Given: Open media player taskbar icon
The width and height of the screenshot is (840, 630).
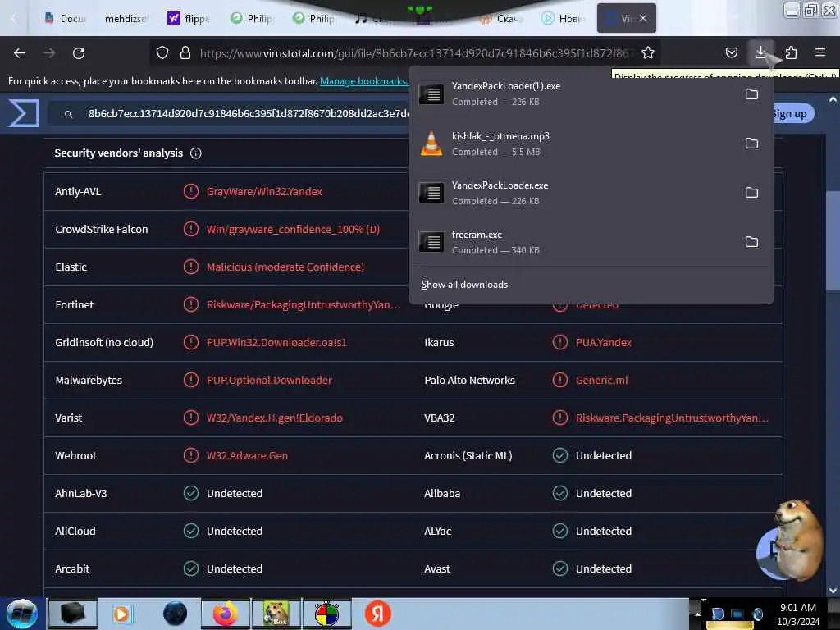Looking at the screenshot, I should tap(121, 614).
